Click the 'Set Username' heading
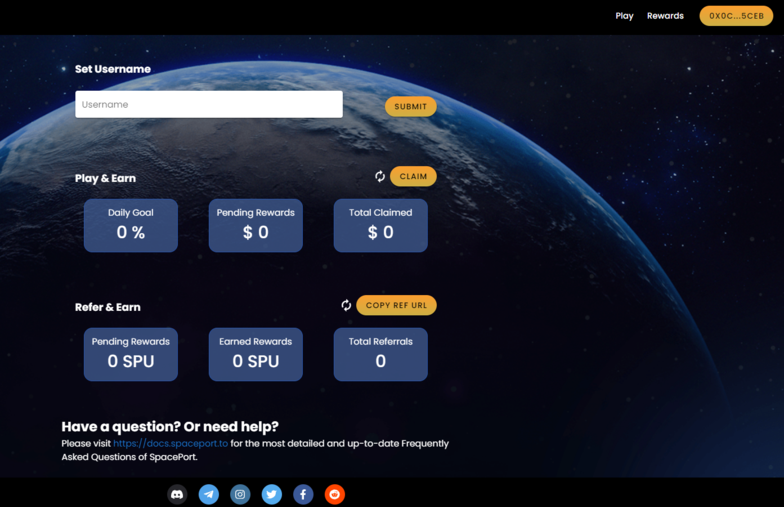 [x=113, y=69]
